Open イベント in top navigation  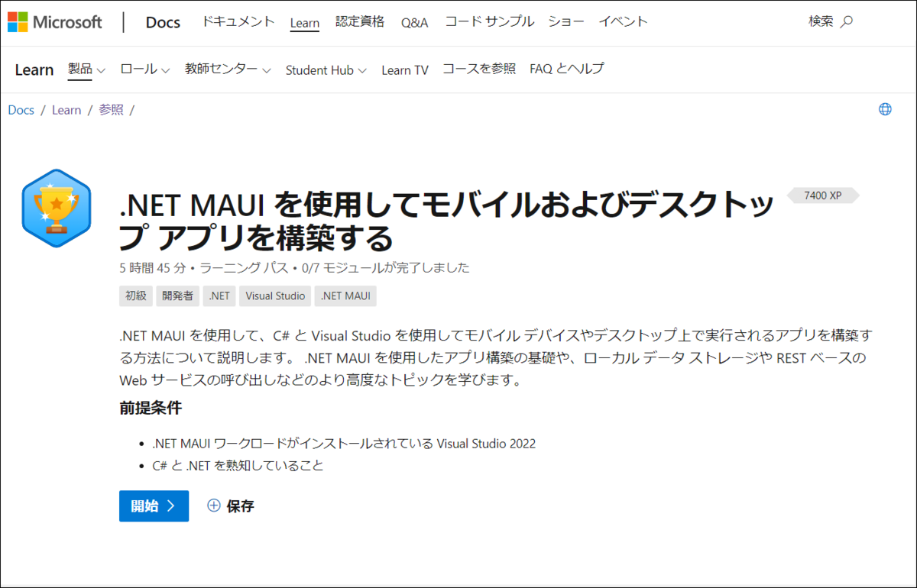pyautogui.click(x=623, y=22)
